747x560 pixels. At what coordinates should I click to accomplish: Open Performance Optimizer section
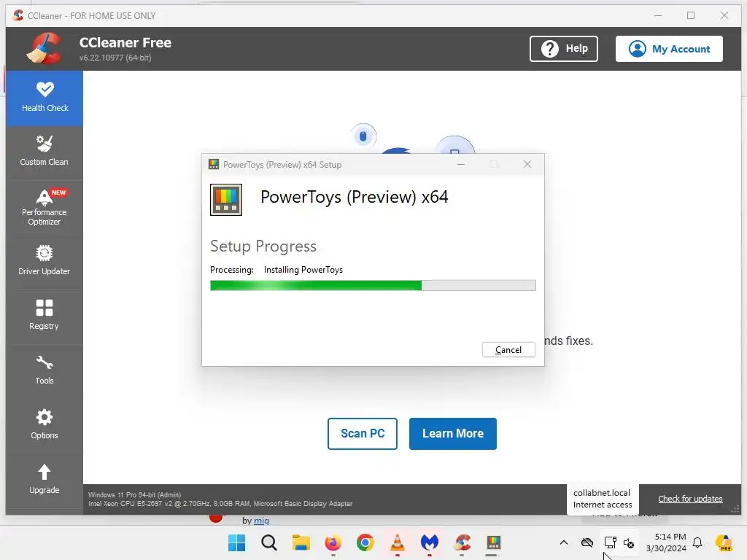(44, 207)
